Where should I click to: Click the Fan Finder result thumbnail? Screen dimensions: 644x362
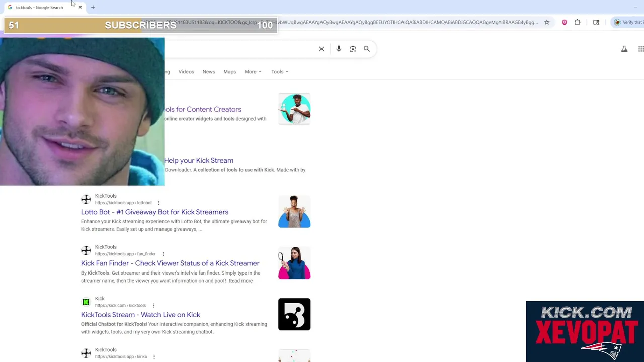click(294, 263)
